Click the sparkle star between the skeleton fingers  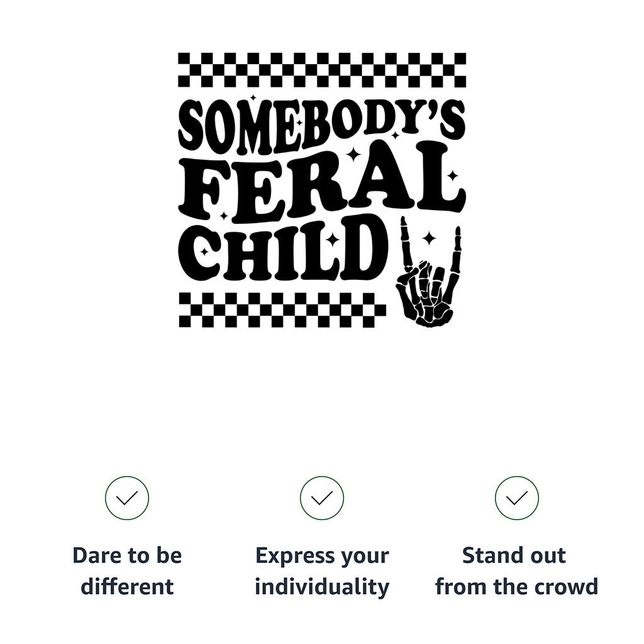[429, 238]
